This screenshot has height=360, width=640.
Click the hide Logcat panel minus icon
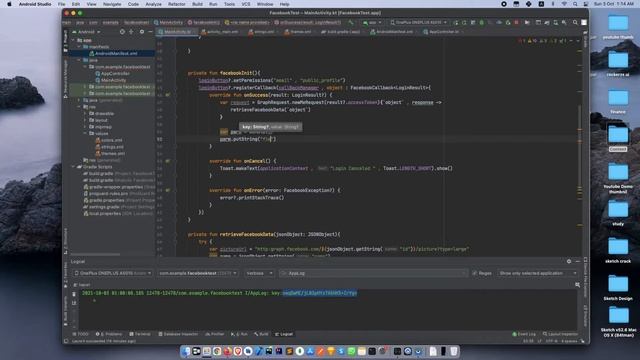point(578,261)
